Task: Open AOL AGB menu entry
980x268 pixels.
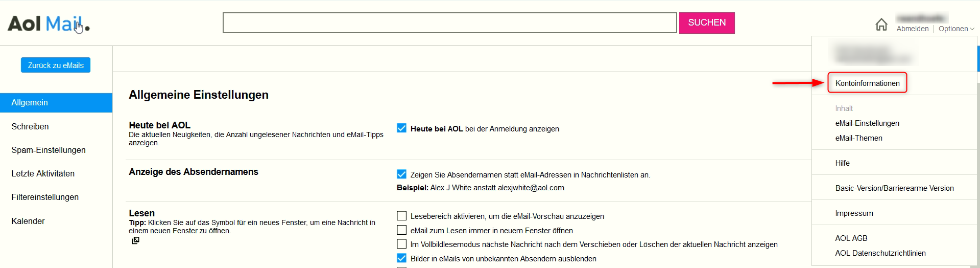Action: click(851, 238)
